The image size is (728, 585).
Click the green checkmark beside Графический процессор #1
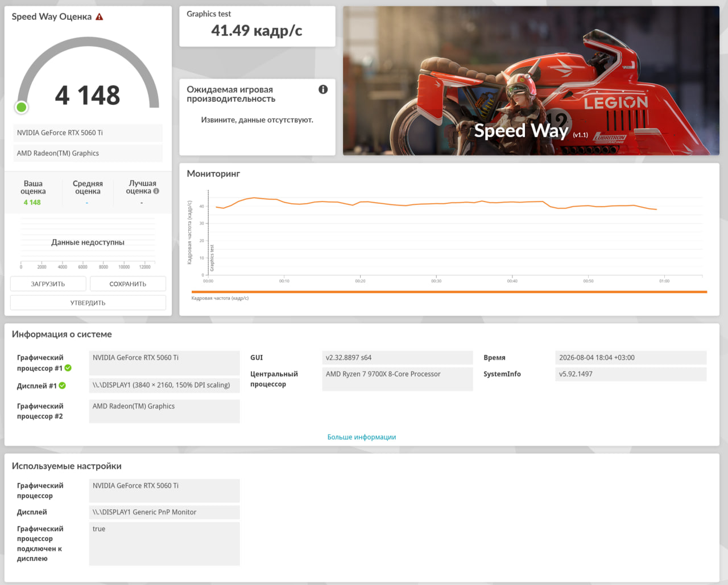pos(68,368)
